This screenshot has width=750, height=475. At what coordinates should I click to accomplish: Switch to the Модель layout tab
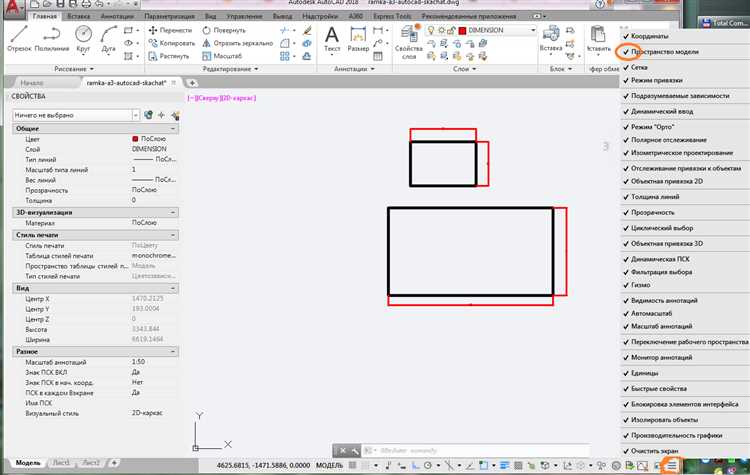28,463
